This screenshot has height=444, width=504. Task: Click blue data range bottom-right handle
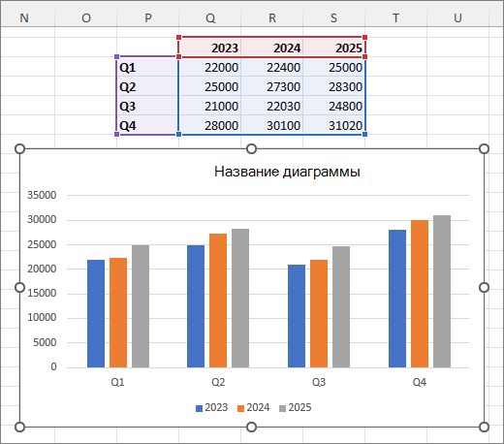[x=364, y=134]
